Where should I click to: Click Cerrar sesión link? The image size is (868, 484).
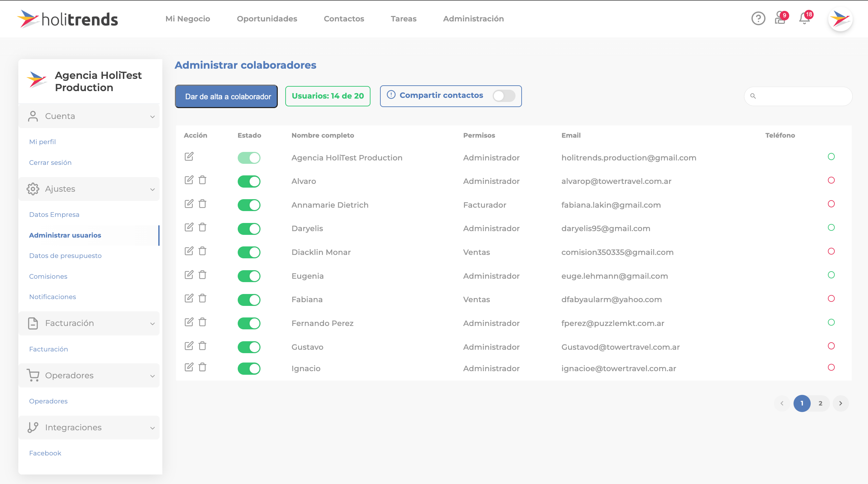pyautogui.click(x=50, y=162)
